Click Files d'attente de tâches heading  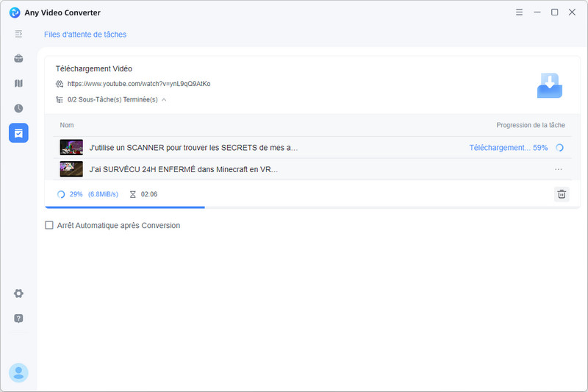(85, 35)
